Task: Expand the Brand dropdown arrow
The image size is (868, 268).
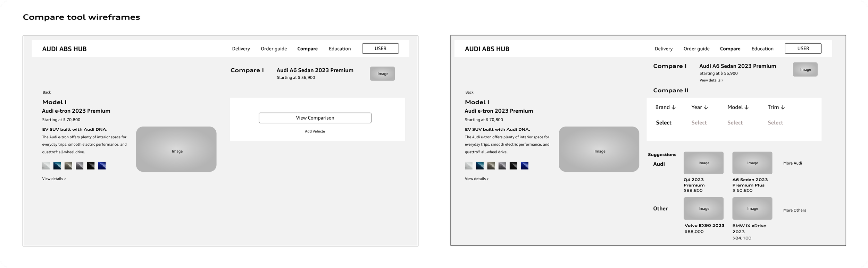Action: point(674,107)
